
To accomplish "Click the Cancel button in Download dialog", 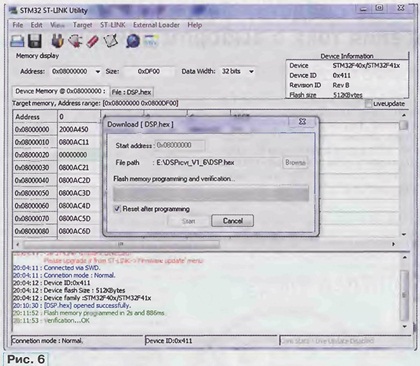I will 232,221.
